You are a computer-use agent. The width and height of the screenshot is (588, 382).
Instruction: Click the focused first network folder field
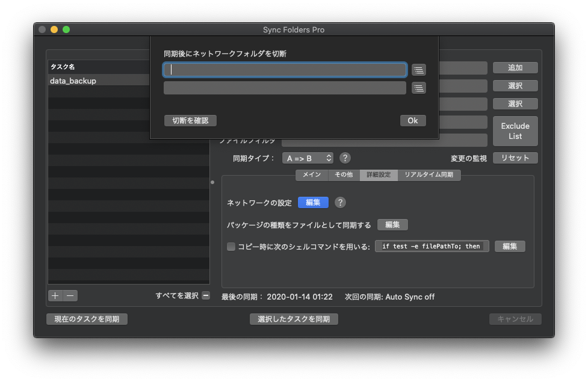pos(285,70)
